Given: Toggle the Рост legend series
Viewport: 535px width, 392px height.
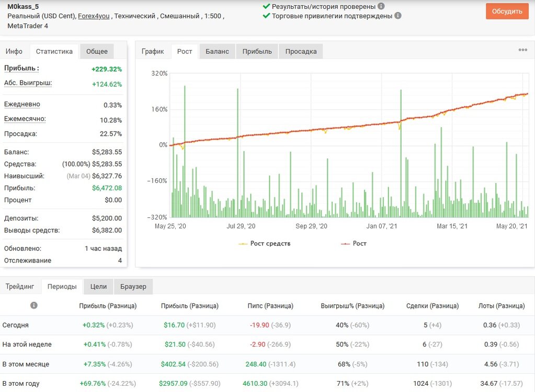Looking at the screenshot, I should tap(354, 244).
